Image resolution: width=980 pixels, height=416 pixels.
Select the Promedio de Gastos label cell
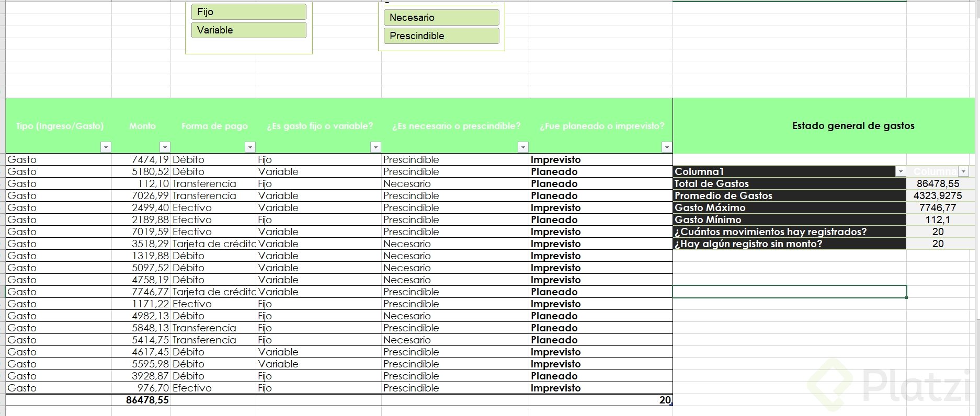coord(790,195)
